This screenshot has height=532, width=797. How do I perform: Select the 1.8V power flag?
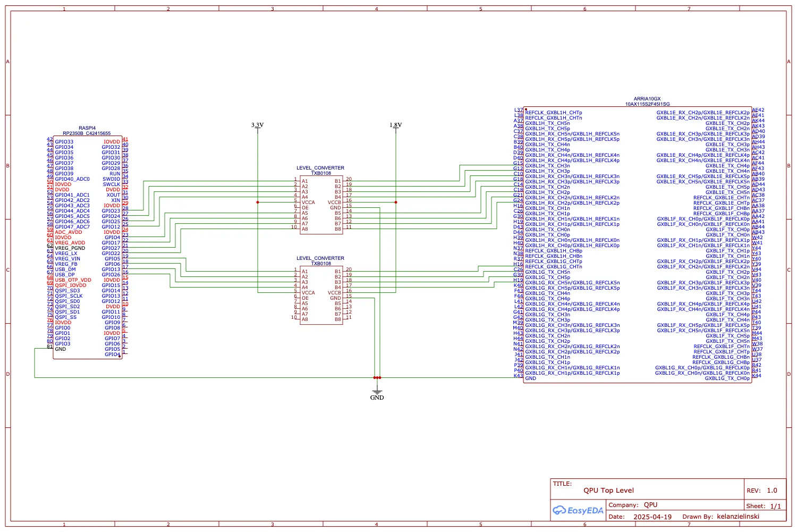click(395, 126)
